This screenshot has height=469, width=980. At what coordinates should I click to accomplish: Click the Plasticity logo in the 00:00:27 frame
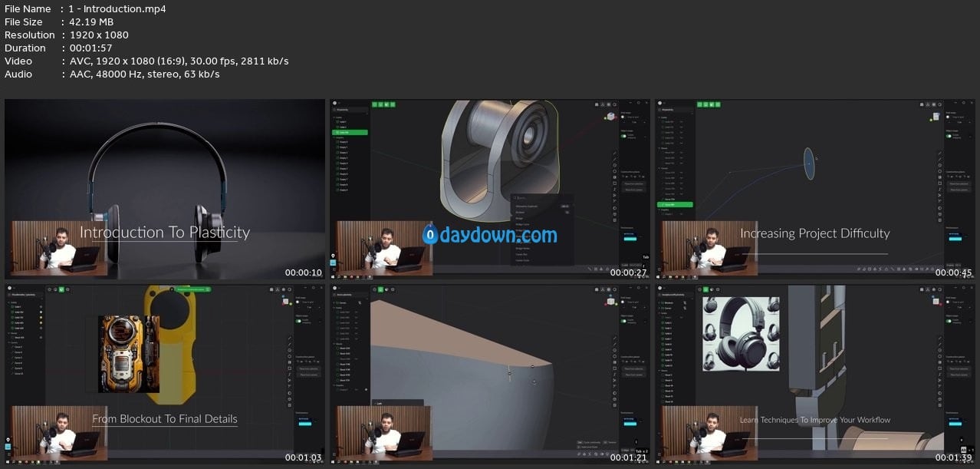coord(335,103)
